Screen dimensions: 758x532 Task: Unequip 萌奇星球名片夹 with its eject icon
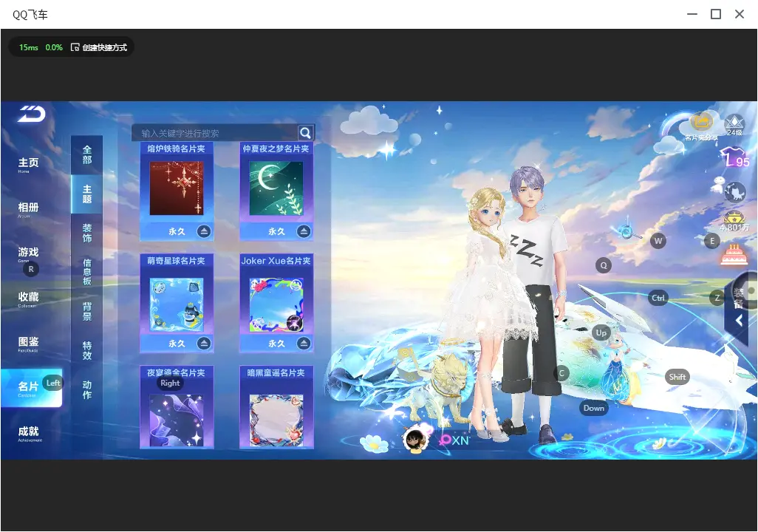(x=203, y=344)
